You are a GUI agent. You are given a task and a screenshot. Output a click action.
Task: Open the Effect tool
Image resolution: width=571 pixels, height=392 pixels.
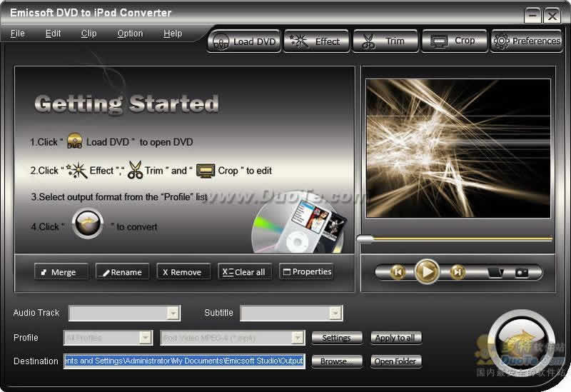pos(316,41)
